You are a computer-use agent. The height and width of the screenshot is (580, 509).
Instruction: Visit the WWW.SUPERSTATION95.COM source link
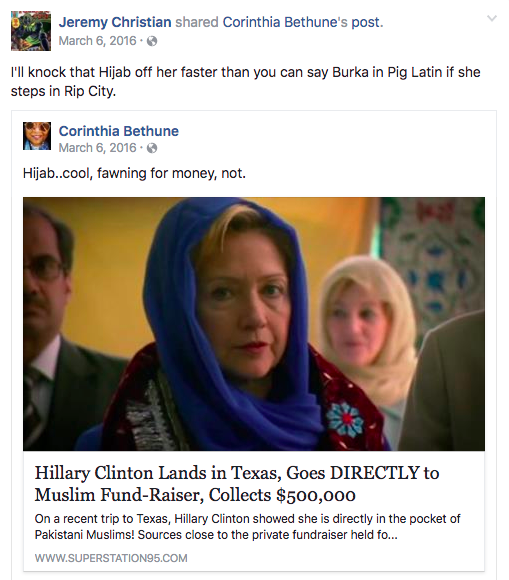(x=111, y=558)
